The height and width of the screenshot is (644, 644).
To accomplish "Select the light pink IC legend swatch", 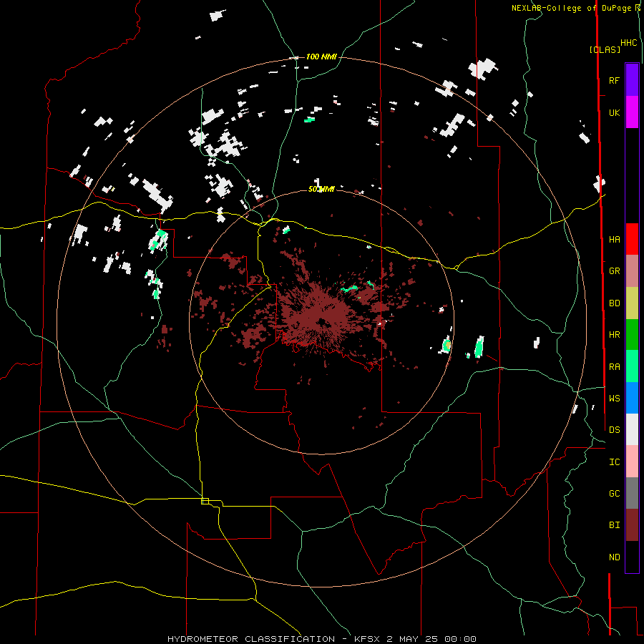I will pos(632,462).
